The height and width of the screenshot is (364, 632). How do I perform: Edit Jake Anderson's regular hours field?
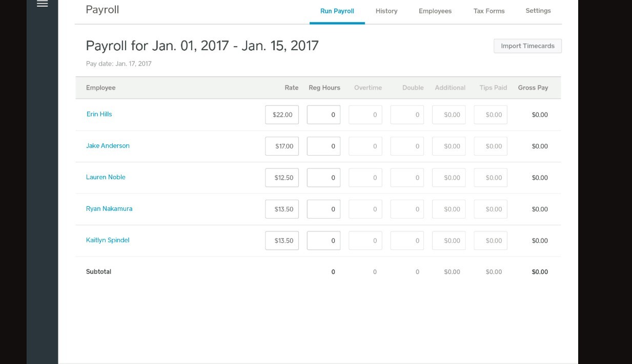[x=323, y=145]
